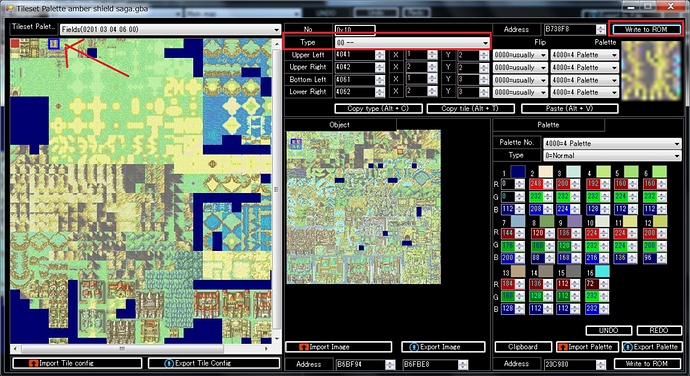Viewport: 690px width, 376px height.
Task: Expand the Palette No. 4000=4 Palette dropdown
Action: (x=612, y=143)
